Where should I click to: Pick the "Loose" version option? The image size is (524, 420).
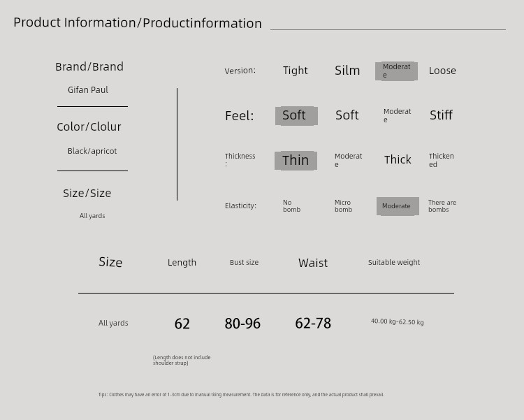click(x=442, y=71)
